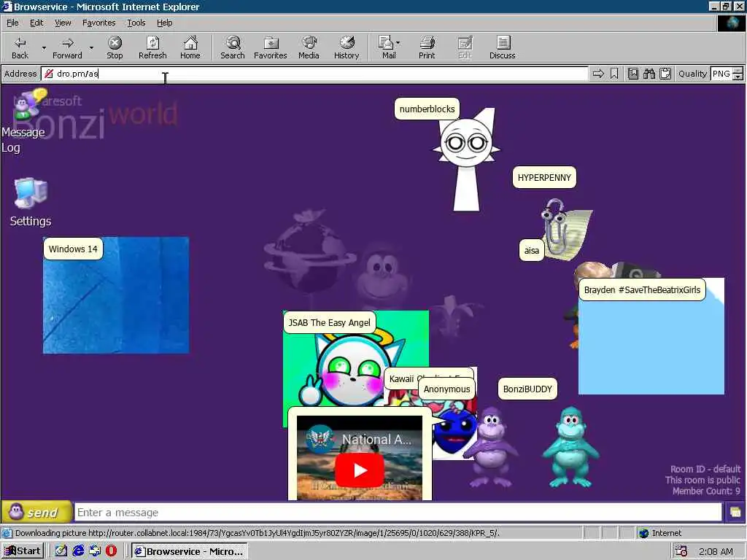Click the 2:08 AM clock
This screenshot has width=747, height=560.
pos(716,551)
